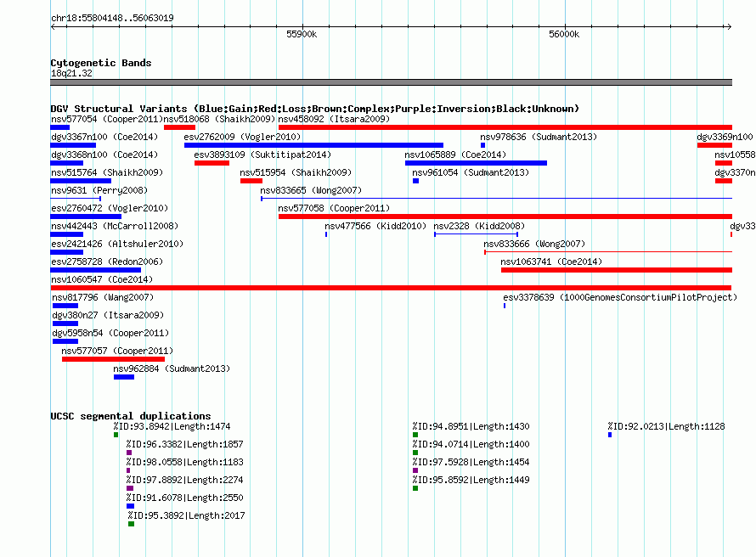Select nsv442443 (McCarroll2008) label
The width and height of the screenshot is (756, 557).
[x=115, y=226]
